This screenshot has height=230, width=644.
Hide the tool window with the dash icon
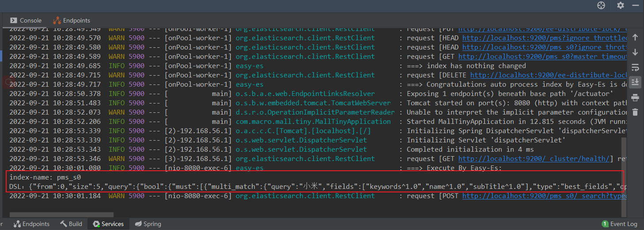(636, 5)
